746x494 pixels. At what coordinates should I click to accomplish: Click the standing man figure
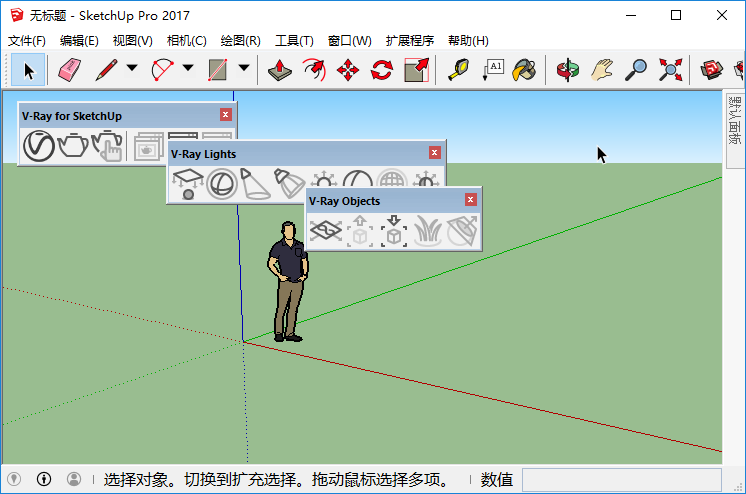tap(288, 282)
